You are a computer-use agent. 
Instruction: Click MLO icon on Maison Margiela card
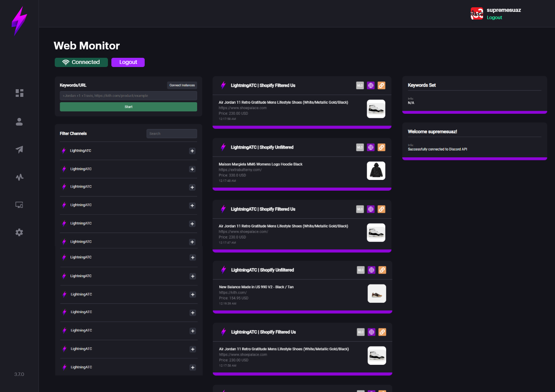coord(360,147)
